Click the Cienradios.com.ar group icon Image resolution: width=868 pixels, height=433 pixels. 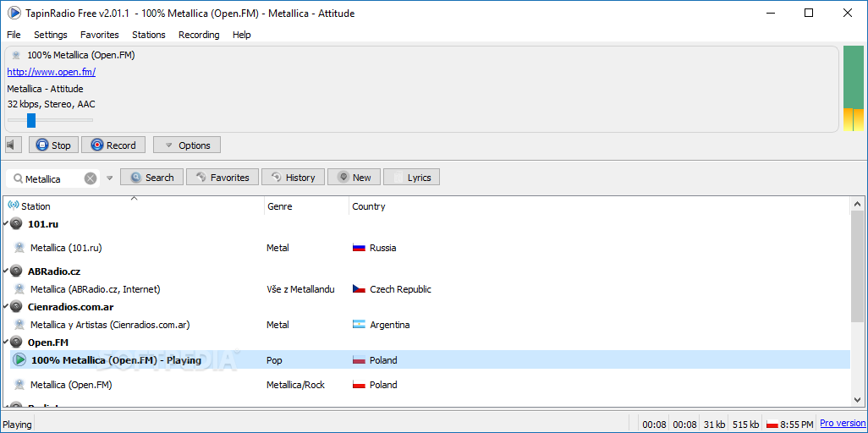coord(17,307)
